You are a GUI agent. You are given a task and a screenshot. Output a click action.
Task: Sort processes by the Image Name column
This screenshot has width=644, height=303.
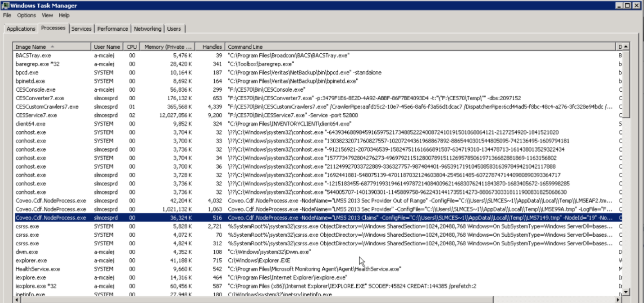coord(52,47)
